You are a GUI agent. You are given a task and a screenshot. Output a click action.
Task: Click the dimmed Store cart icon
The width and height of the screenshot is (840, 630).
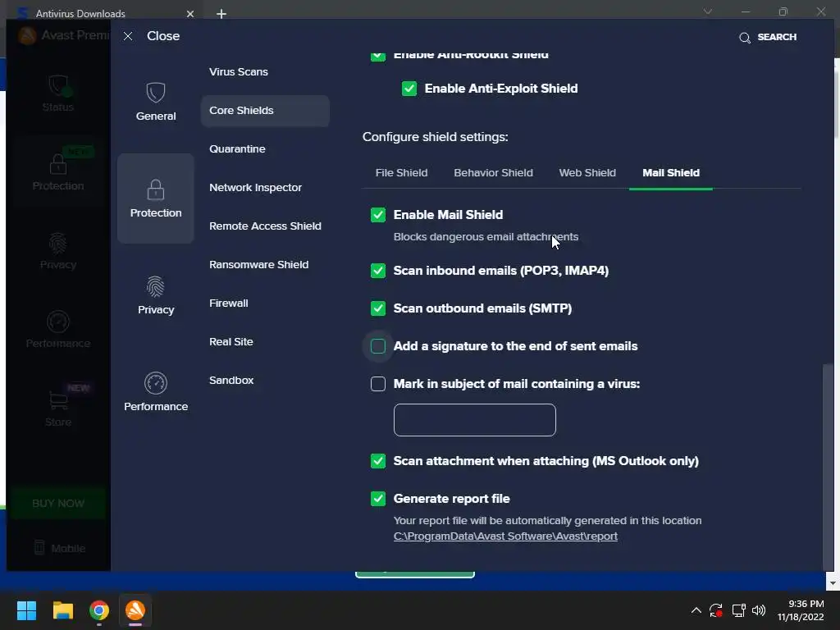point(58,399)
